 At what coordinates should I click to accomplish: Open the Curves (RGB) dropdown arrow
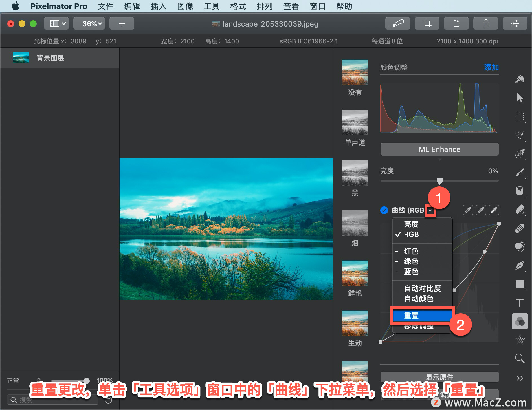point(430,210)
